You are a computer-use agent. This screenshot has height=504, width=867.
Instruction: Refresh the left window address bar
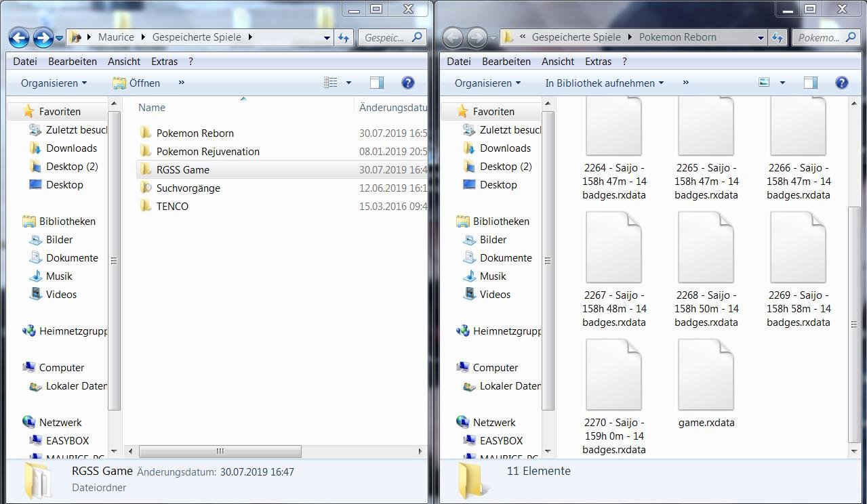[344, 38]
